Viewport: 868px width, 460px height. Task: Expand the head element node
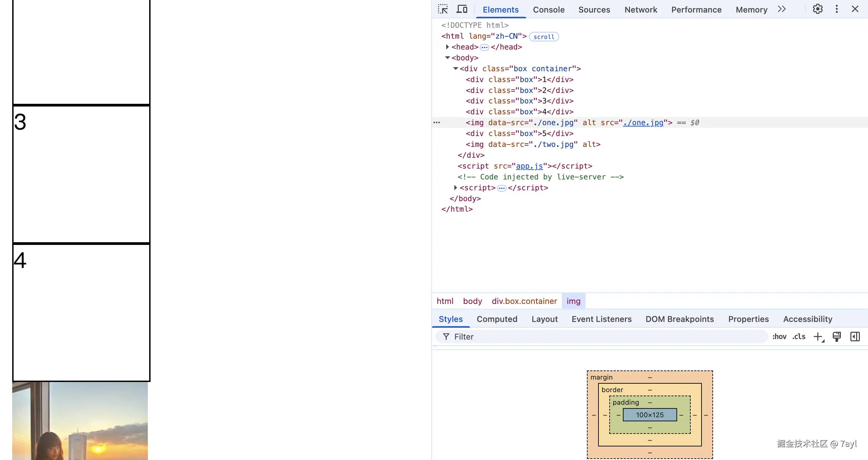[447, 47]
